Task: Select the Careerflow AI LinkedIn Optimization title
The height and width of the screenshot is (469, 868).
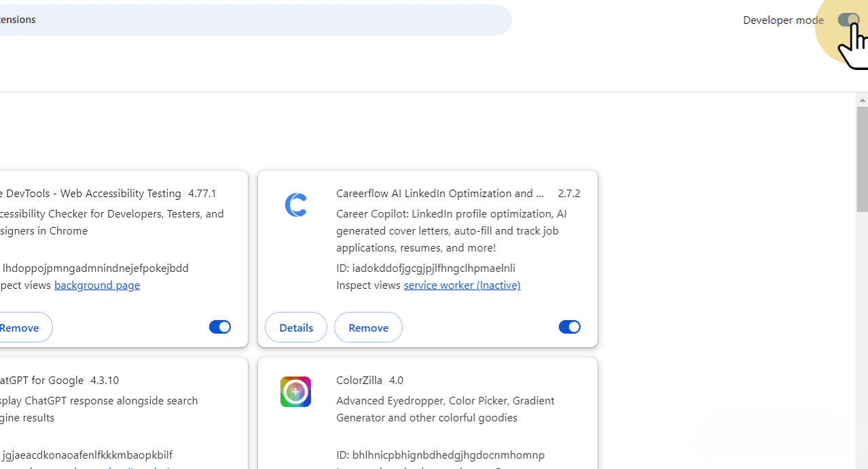Action: [x=440, y=193]
